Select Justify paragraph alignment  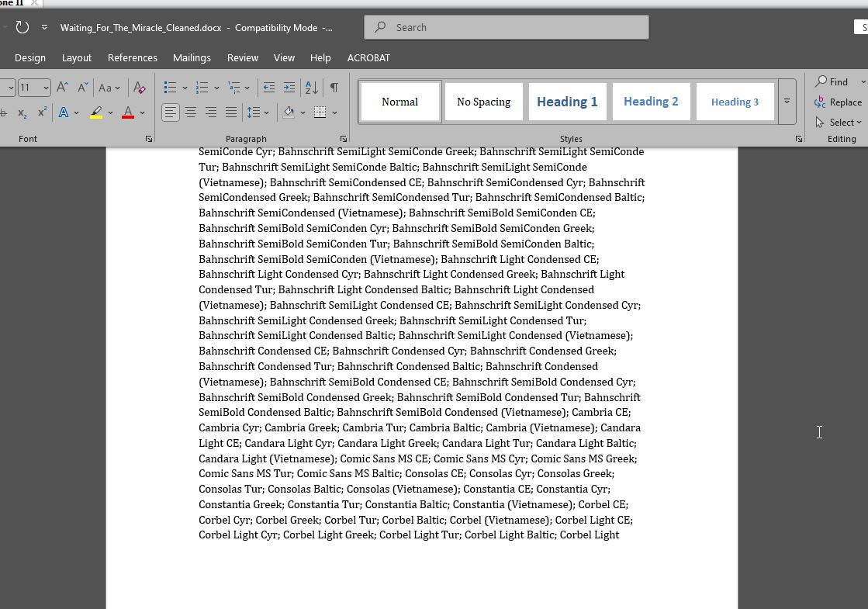pyautogui.click(x=231, y=113)
